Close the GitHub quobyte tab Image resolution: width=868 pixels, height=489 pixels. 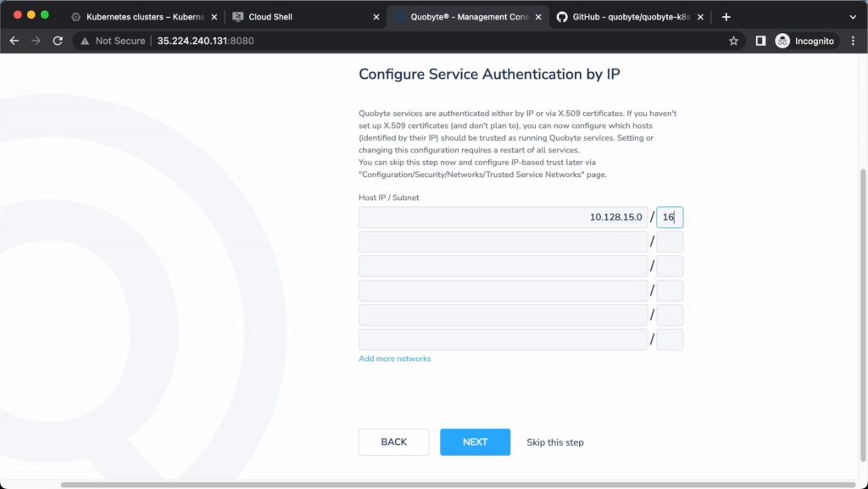(x=700, y=17)
